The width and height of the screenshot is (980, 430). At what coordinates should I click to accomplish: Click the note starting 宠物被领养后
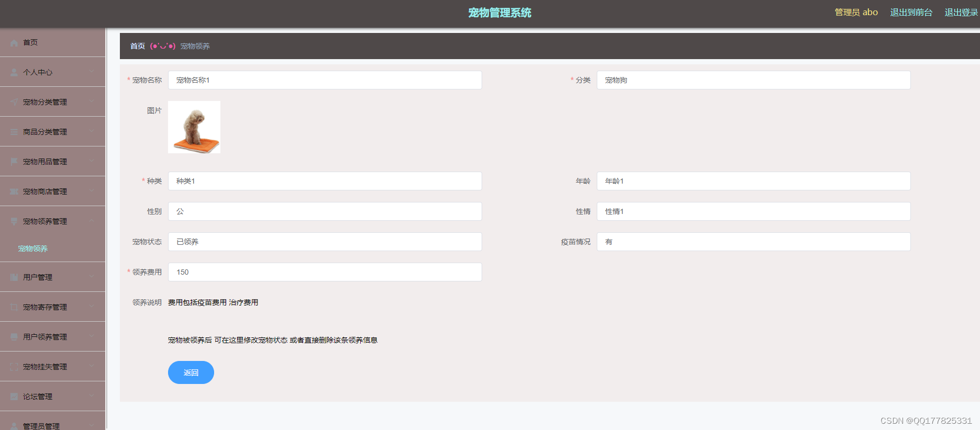(273, 340)
